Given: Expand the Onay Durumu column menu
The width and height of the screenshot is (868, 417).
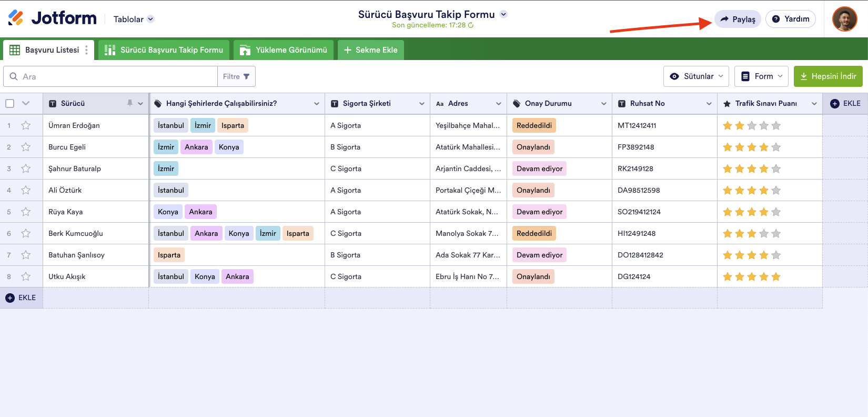Looking at the screenshot, I should 603,104.
